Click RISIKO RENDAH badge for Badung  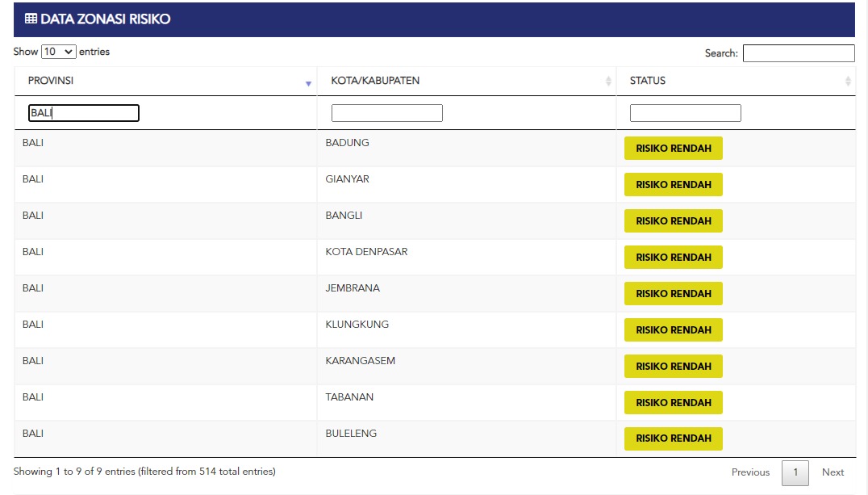tap(673, 149)
